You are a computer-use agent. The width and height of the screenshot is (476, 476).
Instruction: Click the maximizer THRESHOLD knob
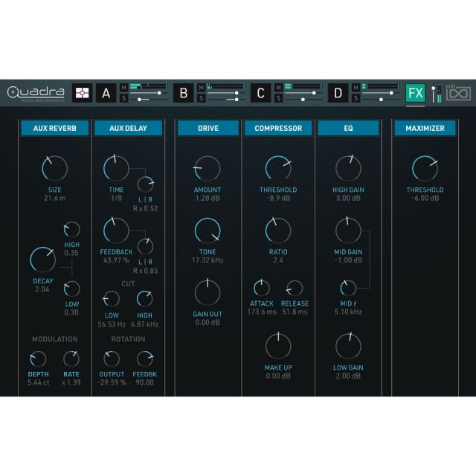coord(425,169)
